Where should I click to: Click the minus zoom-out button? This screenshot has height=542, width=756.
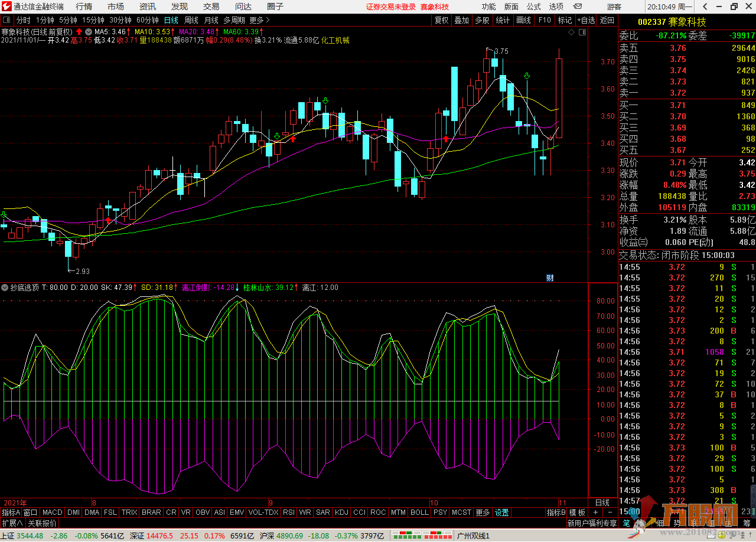click(610, 512)
